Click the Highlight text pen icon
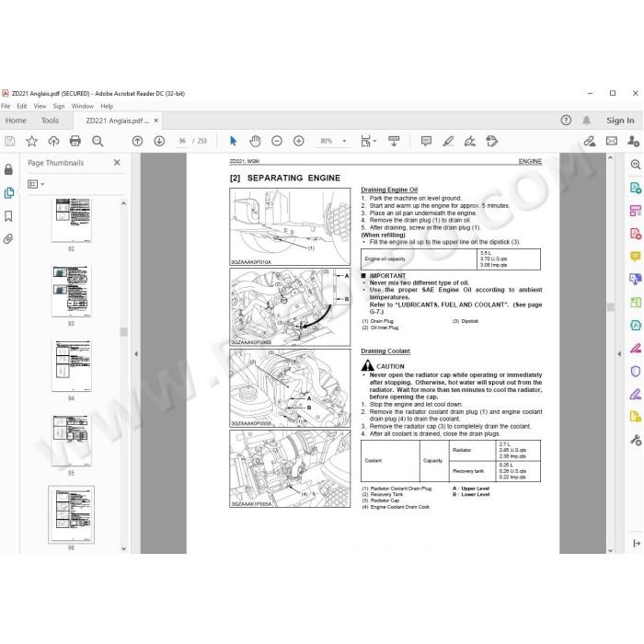The width and height of the screenshot is (644, 644). (448, 142)
